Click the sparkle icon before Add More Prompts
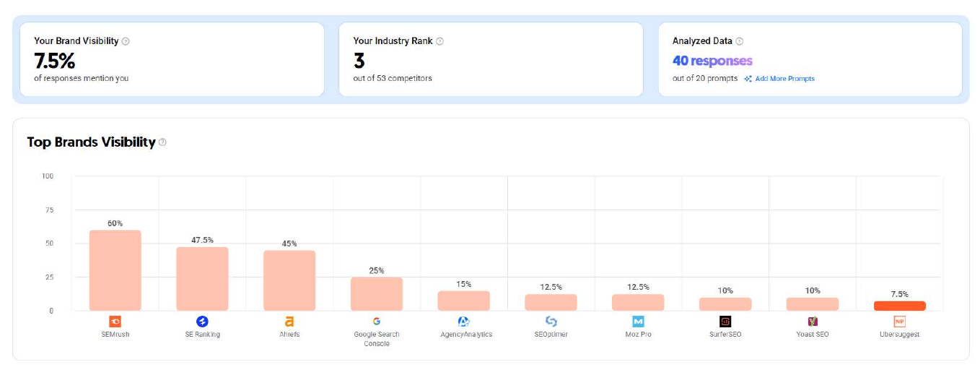Viewport: 980px width, 375px height. [748, 79]
